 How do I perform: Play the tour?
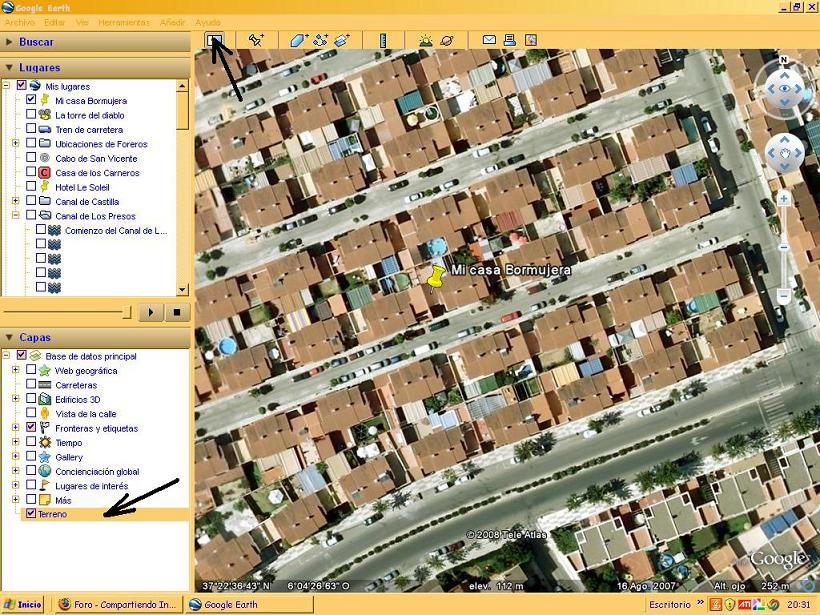[151, 312]
